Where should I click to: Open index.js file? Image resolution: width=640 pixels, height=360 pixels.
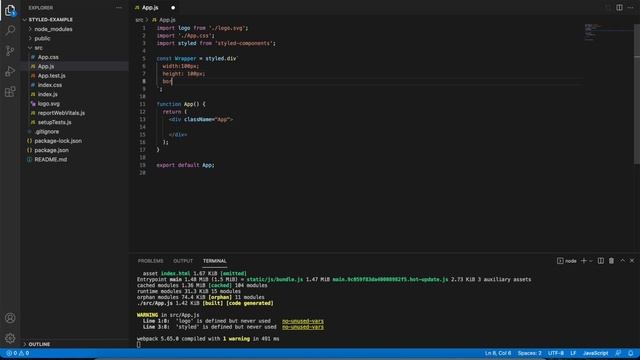(x=48, y=94)
